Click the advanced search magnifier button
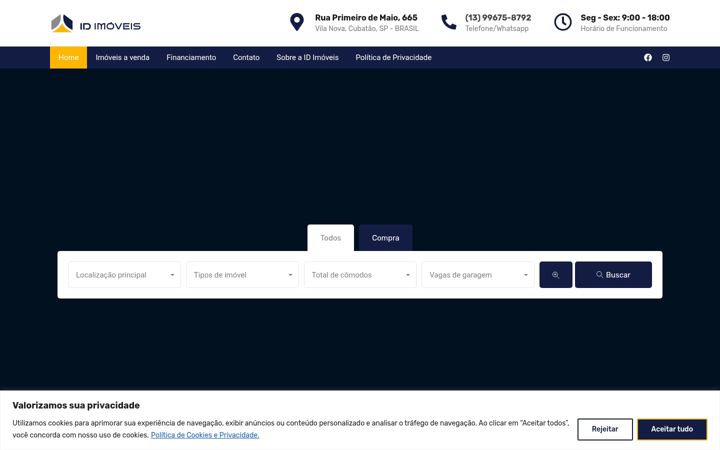The width and height of the screenshot is (720, 450). click(556, 275)
